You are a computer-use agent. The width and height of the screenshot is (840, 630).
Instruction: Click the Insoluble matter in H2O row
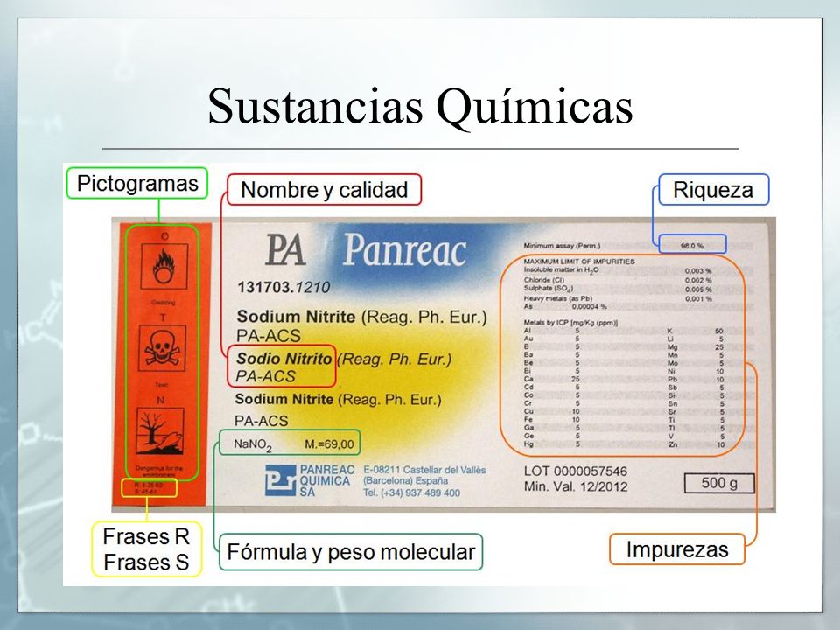pyautogui.click(x=618, y=270)
